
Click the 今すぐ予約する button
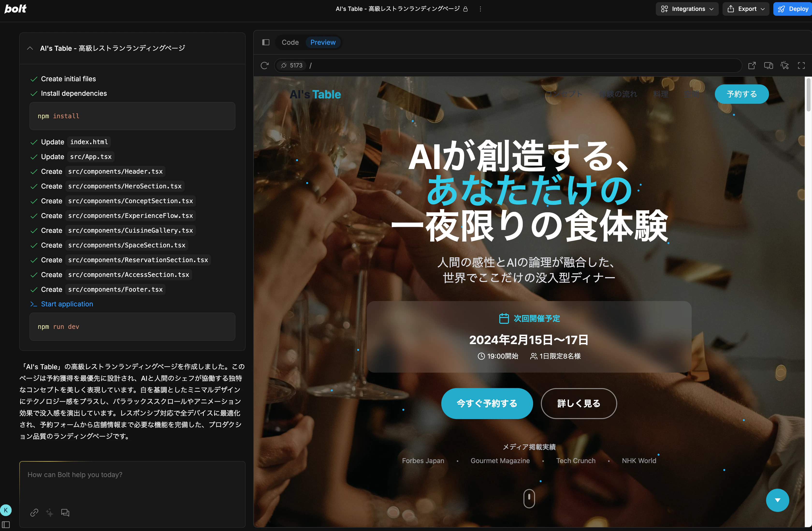tap(487, 403)
